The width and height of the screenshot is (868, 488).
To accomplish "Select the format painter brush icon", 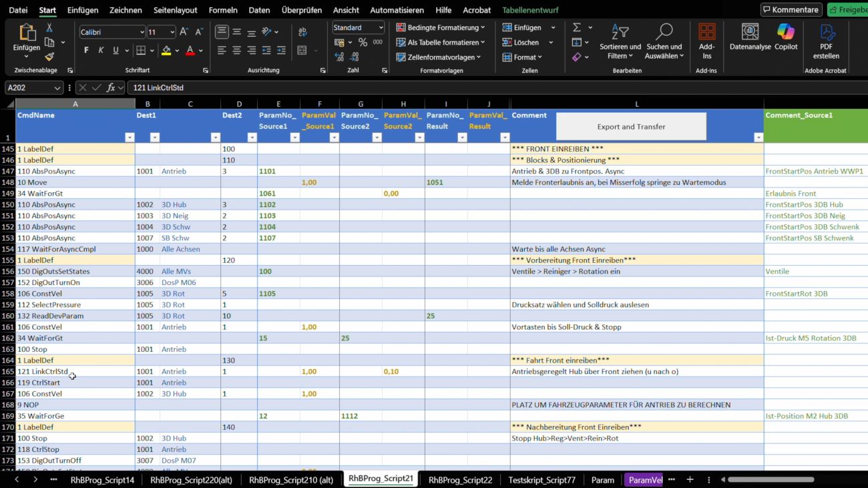I will tap(49, 57).
